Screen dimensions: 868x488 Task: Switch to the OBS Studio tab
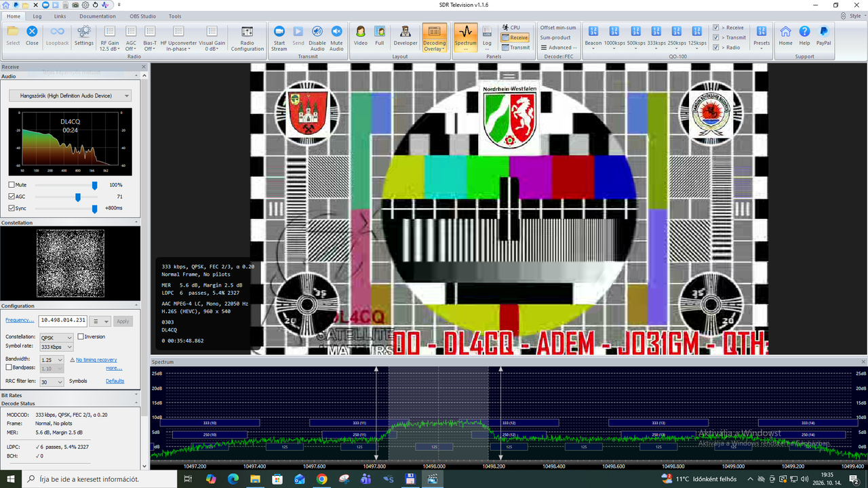(x=142, y=16)
